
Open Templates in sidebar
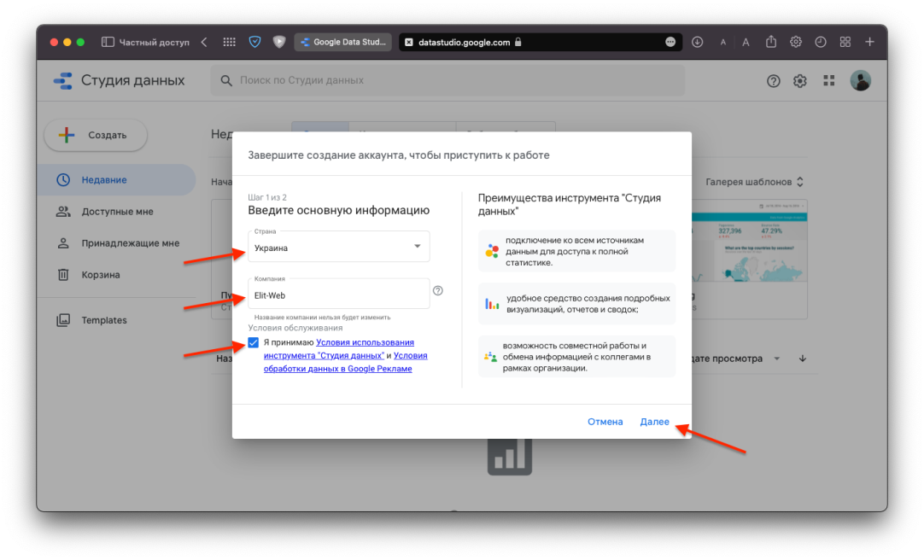point(117,320)
